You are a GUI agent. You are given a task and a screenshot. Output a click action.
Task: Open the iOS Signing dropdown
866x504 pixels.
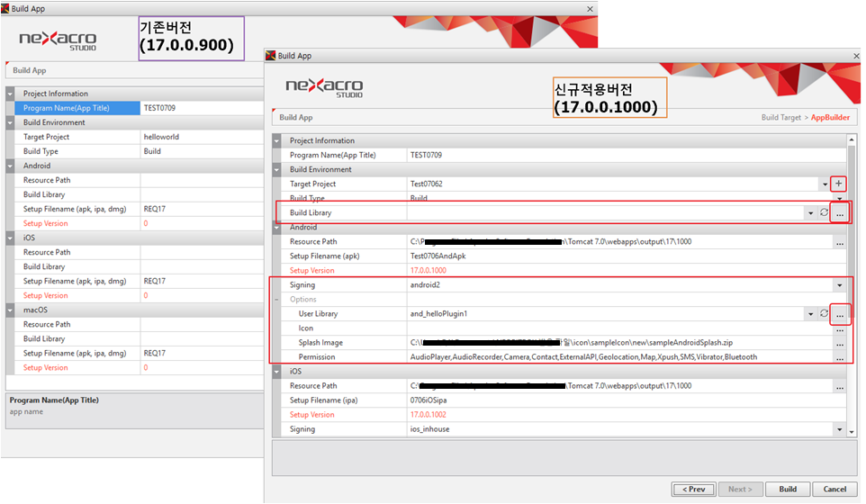pyautogui.click(x=839, y=429)
